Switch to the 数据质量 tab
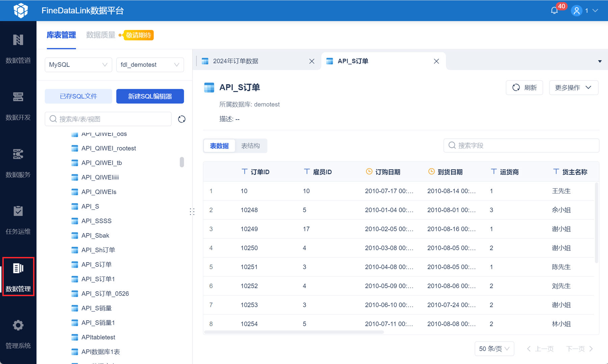 tap(101, 35)
